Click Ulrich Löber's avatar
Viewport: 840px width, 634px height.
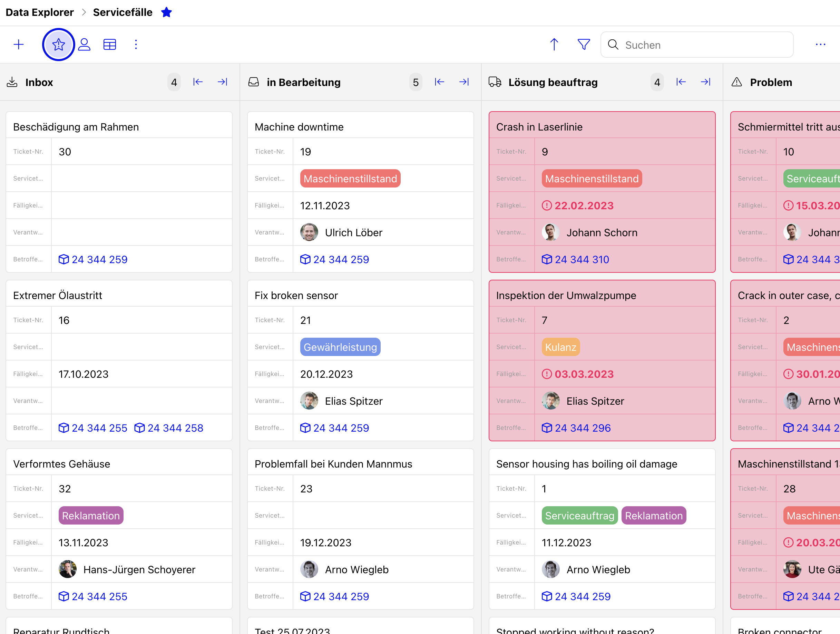coord(309,232)
